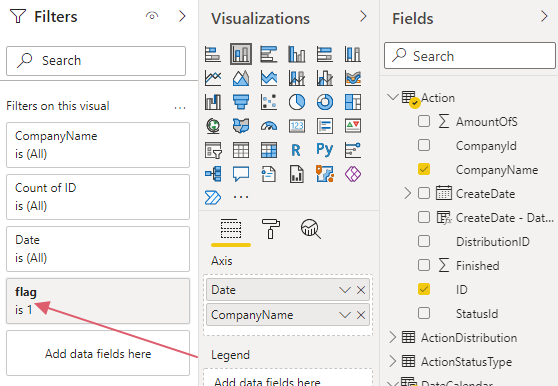The height and width of the screenshot is (386, 558).
Task: Choose the Area chart visual
Action: click(241, 78)
